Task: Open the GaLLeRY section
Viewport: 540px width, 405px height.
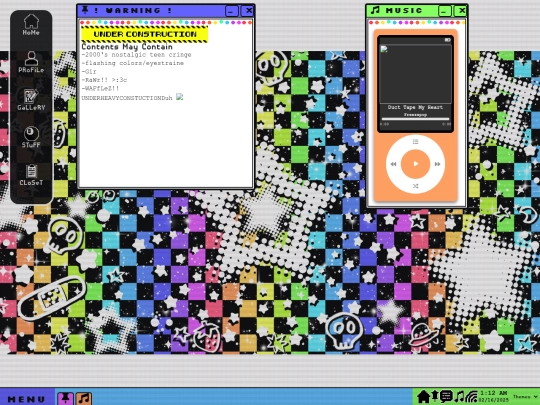Action: click(x=31, y=100)
